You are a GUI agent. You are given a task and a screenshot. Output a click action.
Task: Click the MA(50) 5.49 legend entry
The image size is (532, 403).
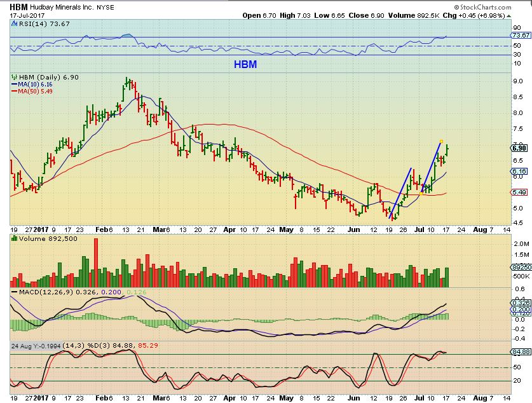(x=32, y=92)
